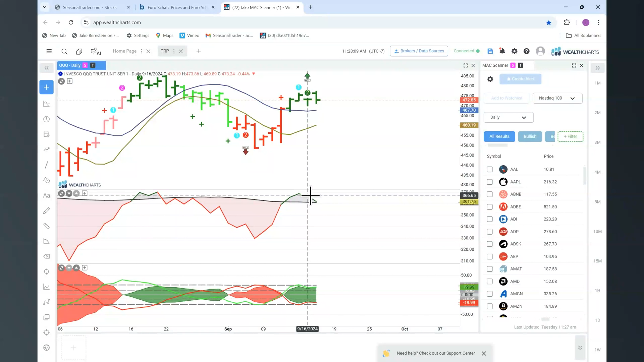Click the layout windows icon in the header
The image size is (644, 362).
79,51
